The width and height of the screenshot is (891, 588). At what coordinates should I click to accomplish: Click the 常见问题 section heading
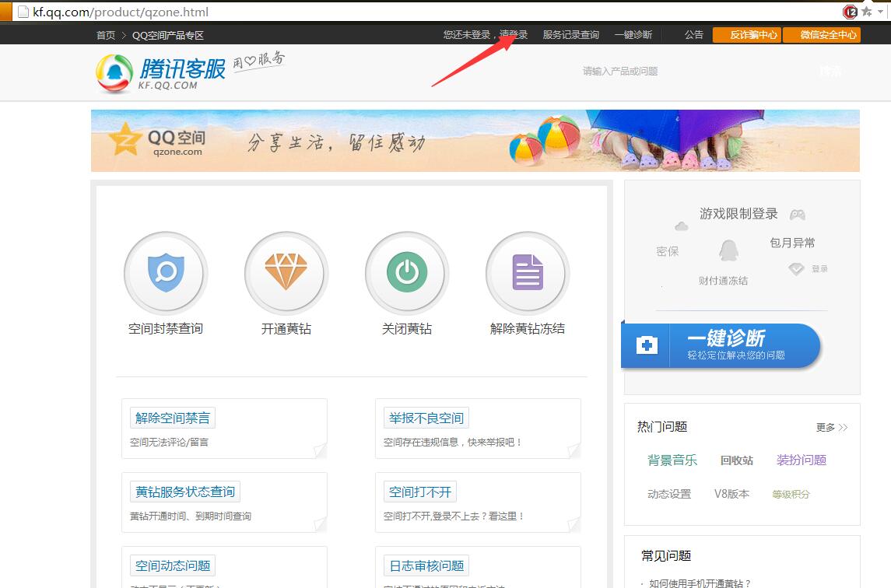[666, 555]
